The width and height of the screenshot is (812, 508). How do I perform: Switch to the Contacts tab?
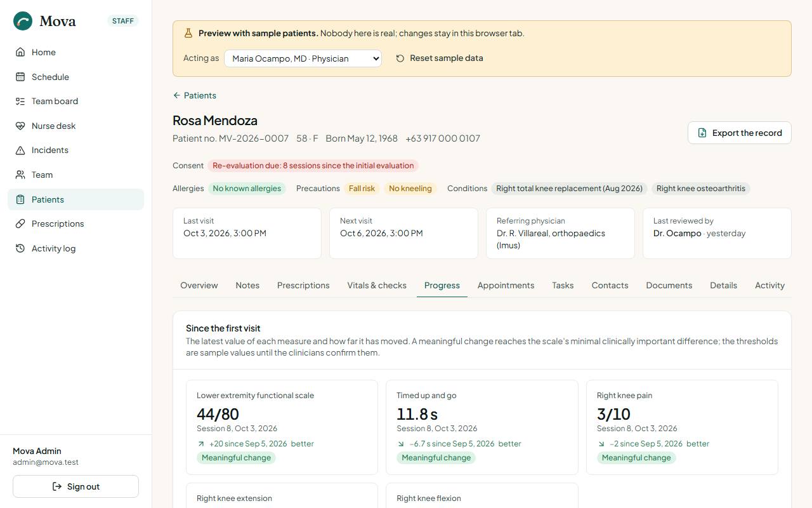tap(610, 285)
